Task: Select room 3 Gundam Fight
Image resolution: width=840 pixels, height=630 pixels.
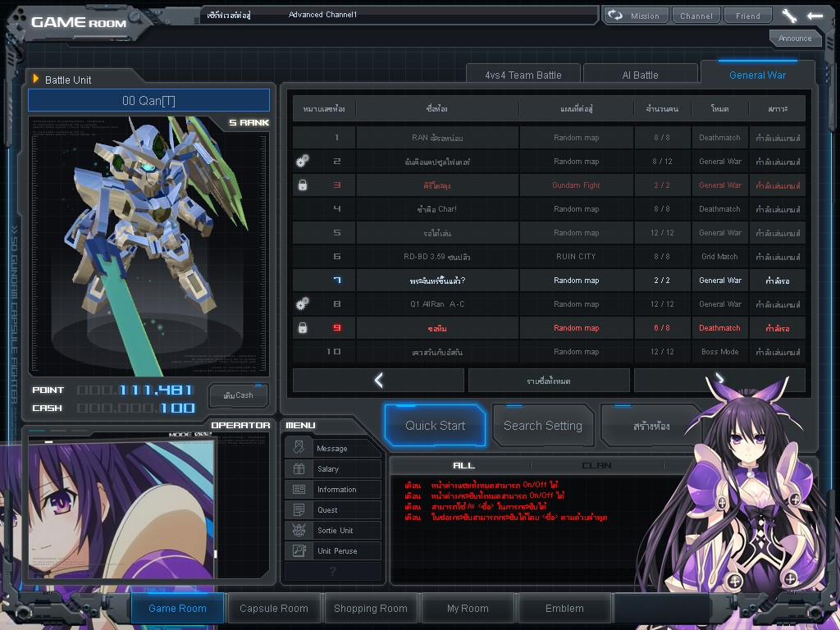Action: click(549, 185)
